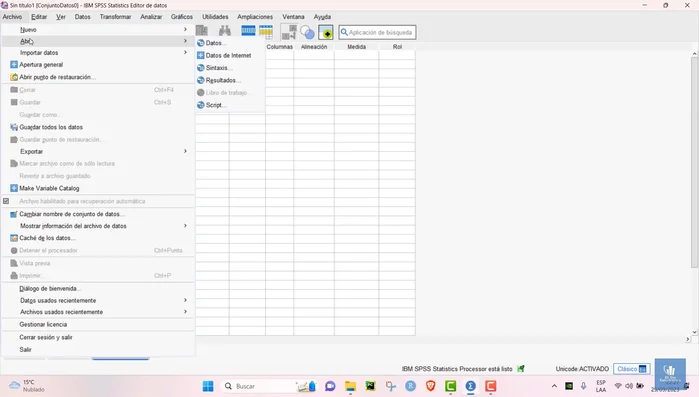Expand Datos usados recientemente submenu
This screenshot has height=397, width=699.
185,300
